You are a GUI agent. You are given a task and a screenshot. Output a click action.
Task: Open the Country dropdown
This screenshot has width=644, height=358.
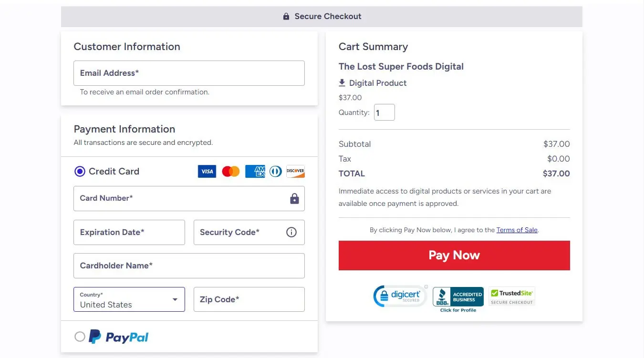[129, 299]
